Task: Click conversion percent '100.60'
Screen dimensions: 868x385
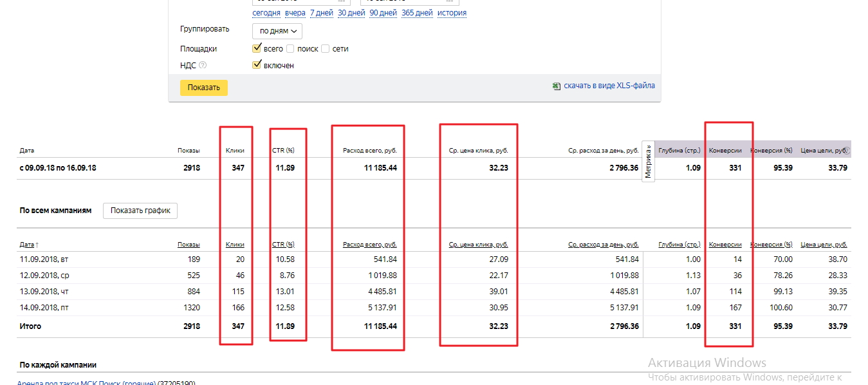Action: [780, 308]
